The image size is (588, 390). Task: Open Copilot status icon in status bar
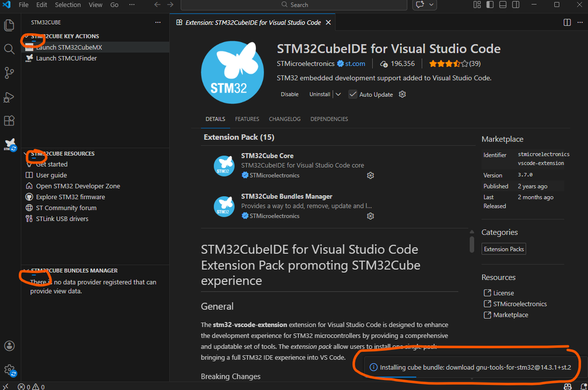[x=568, y=386]
